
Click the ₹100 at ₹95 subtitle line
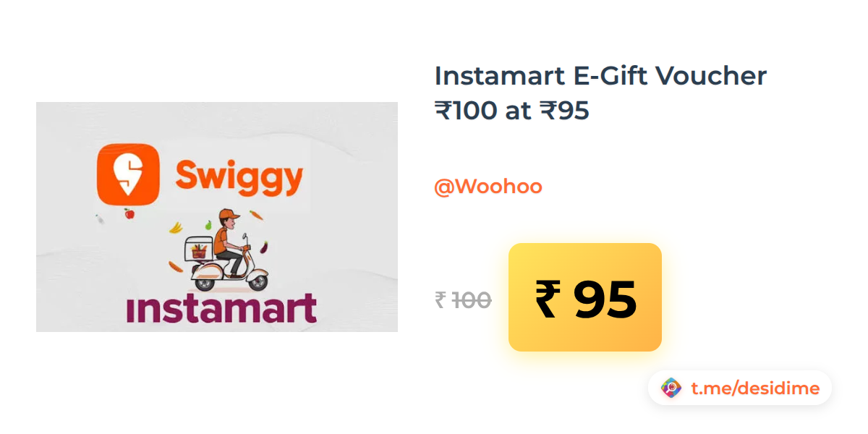(512, 111)
